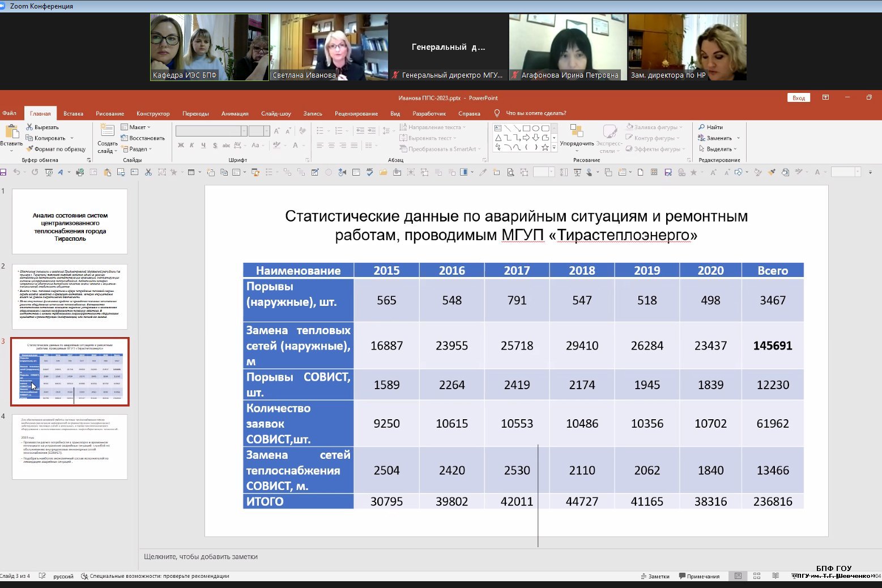This screenshot has width=882, height=588.
Task: Toggle bold Ж formatting
Action: pyautogui.click(x=181, y=146)
